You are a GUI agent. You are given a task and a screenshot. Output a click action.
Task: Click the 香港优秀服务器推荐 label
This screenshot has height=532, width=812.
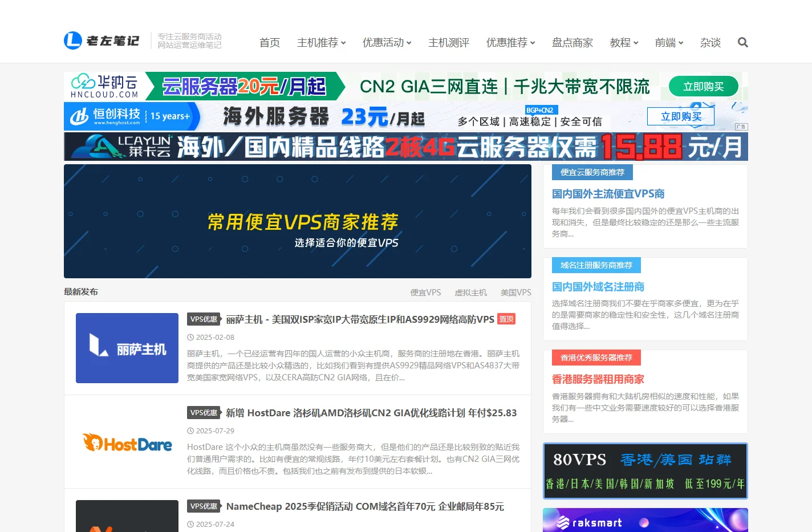596,358
